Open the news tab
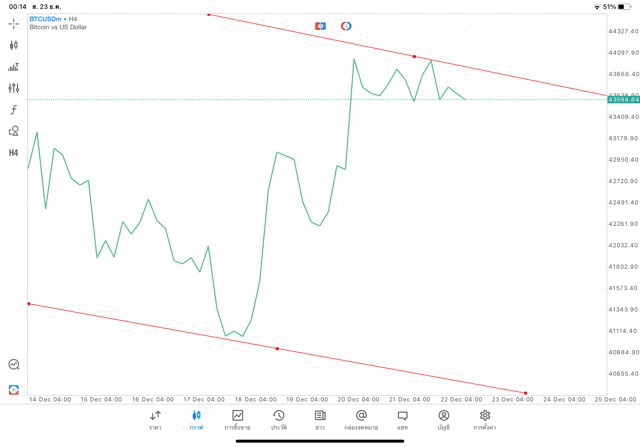This screenshot has height=447, width=640. point(320,420)
